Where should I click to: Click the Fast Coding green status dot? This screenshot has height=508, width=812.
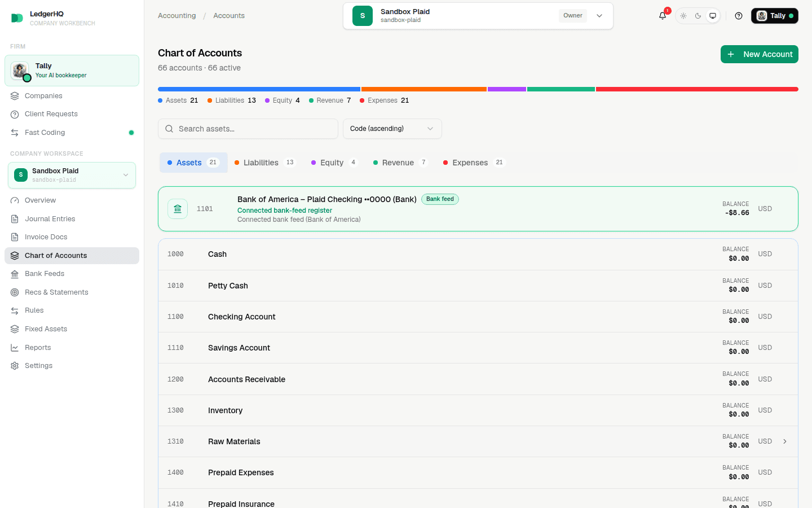[x=131, y=133]
